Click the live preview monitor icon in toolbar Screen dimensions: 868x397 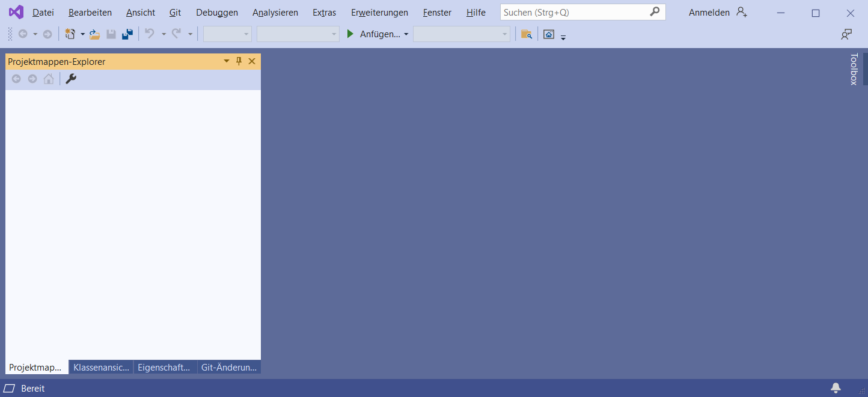549,34
